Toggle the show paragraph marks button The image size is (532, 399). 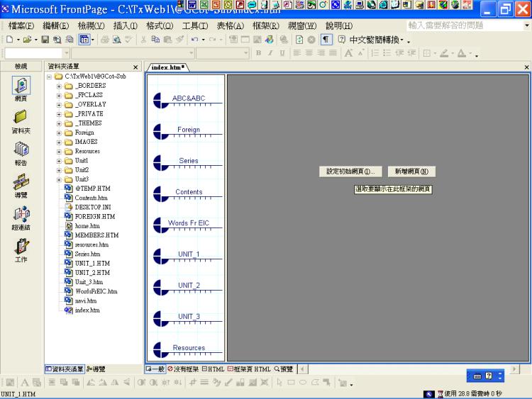[326, 40]
